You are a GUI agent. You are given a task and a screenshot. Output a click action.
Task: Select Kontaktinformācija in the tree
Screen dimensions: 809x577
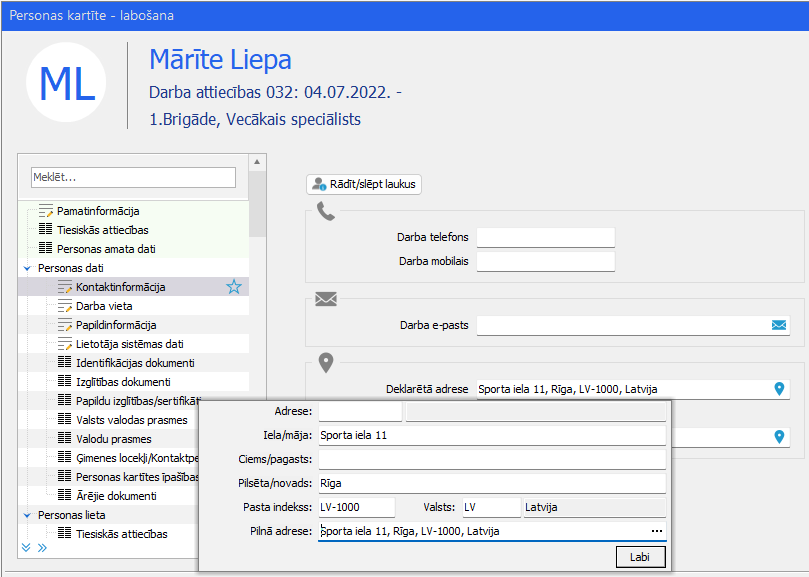click(x=121, y=287)
